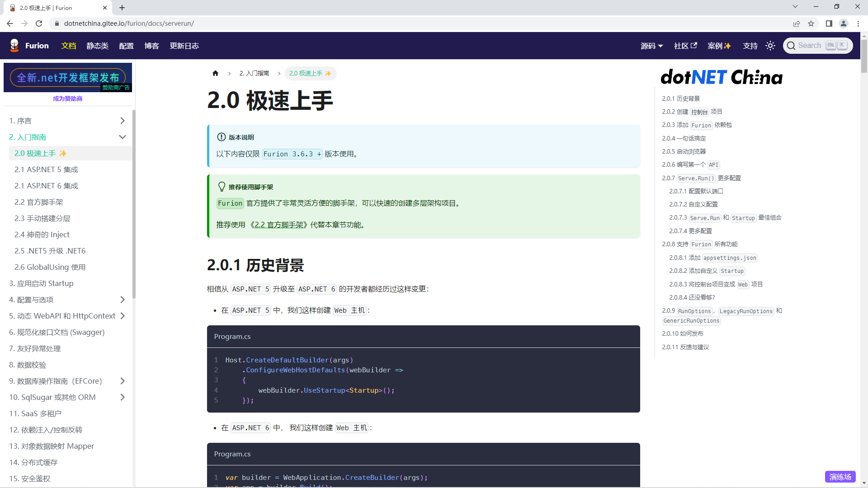Open browser share icon in address bar
This screenshot has width=868, height=488.
pos(797,23)
